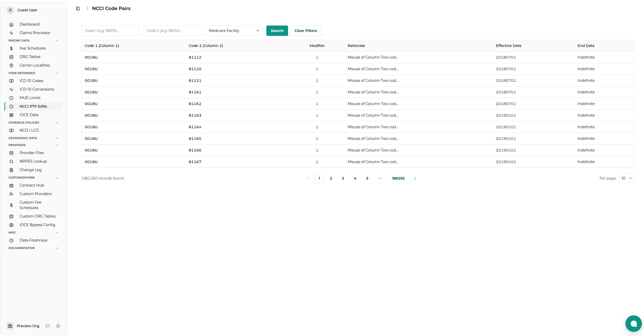The width and height of the screenshot is (644, 336).
Task: Click Custom Providers user-check icon
Action: (x=11, y=194)
